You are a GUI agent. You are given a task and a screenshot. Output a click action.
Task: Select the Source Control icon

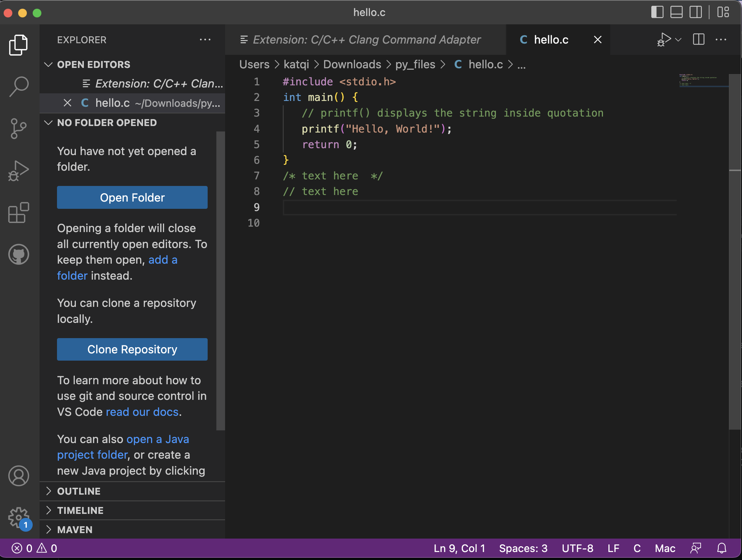pos(18,128)
